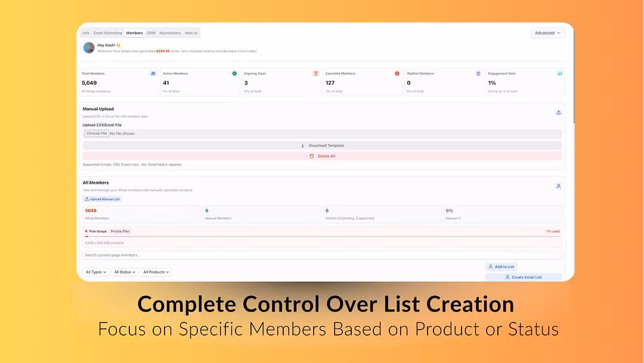The height and width of the screenshot is (363, 644).
Task: Click the Expiring Soon hourglass icon
Action: tap(315, 73)
